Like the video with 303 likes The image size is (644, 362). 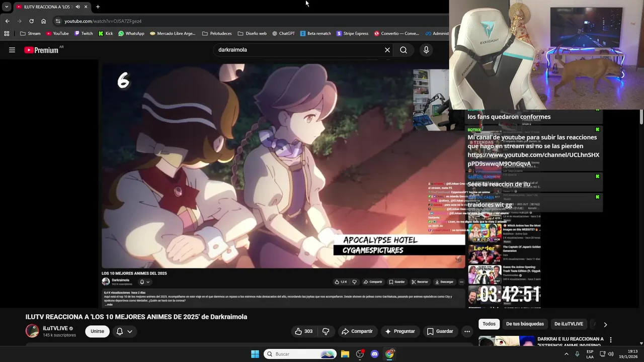tap(304, 331)
